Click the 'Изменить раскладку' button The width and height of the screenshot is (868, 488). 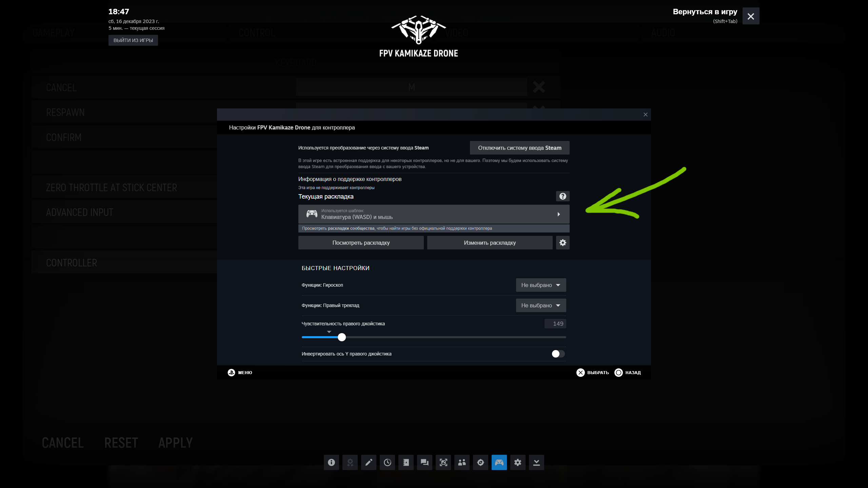[x=490, y=243]
